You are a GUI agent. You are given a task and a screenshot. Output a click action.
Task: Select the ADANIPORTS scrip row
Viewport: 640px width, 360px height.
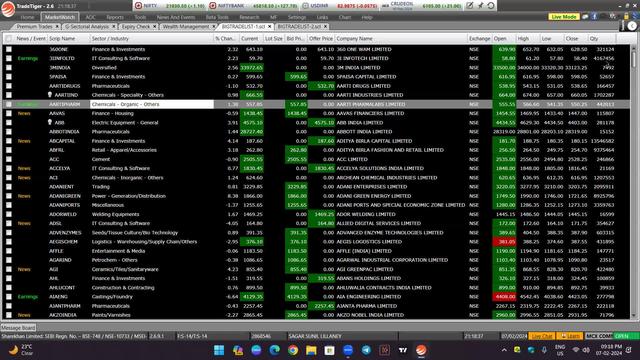316,205
